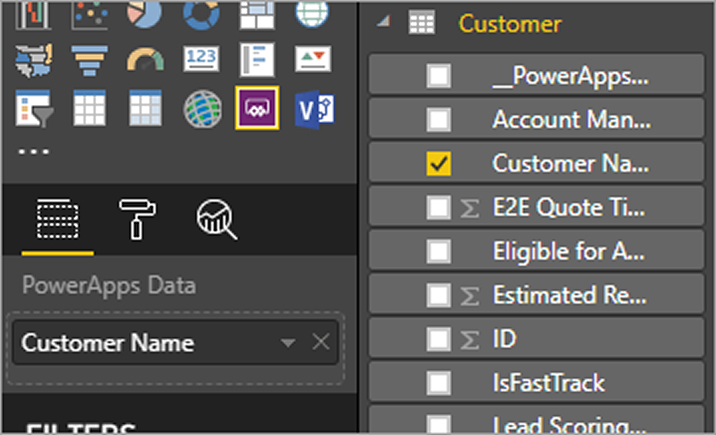Select the KPI visual
This screenshot has width=716, height=435.
[313, 59]
